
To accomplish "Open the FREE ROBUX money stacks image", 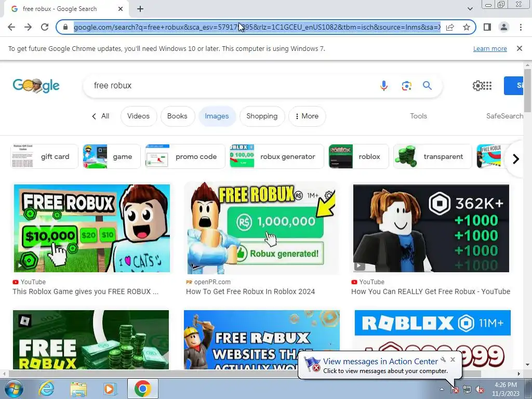I will (x=91, y=339).
